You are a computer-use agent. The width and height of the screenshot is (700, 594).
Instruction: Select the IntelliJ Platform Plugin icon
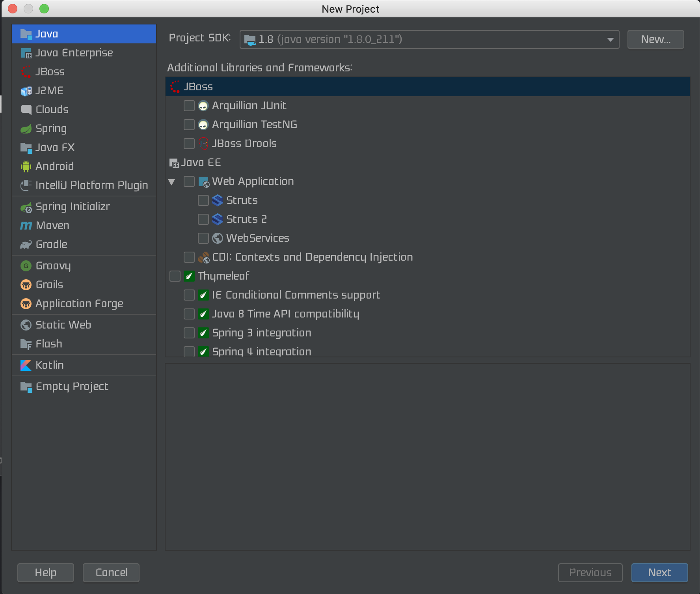coord(26,185)
